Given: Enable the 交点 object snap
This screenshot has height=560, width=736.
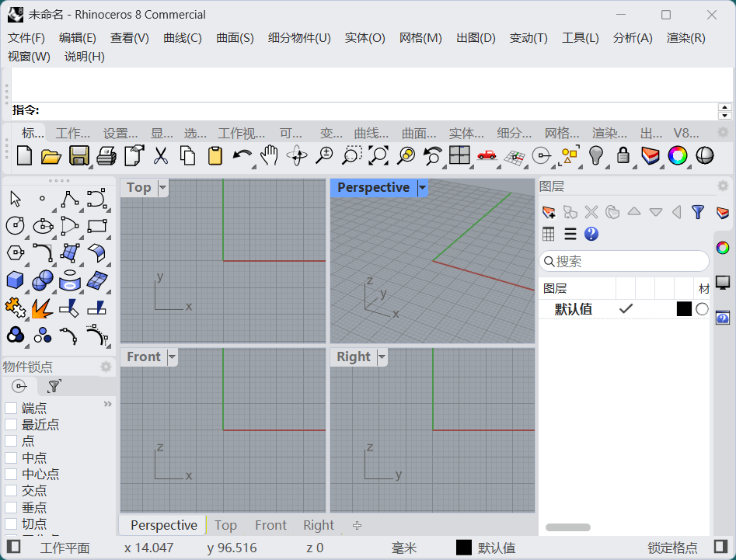Looking at the screenshot, I should click(11, 491).
